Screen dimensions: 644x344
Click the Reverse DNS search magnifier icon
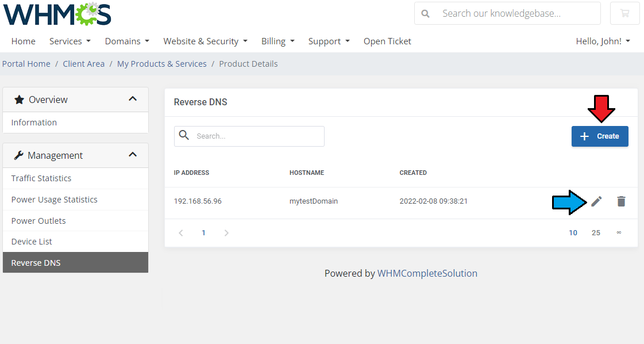pos(184,135)
